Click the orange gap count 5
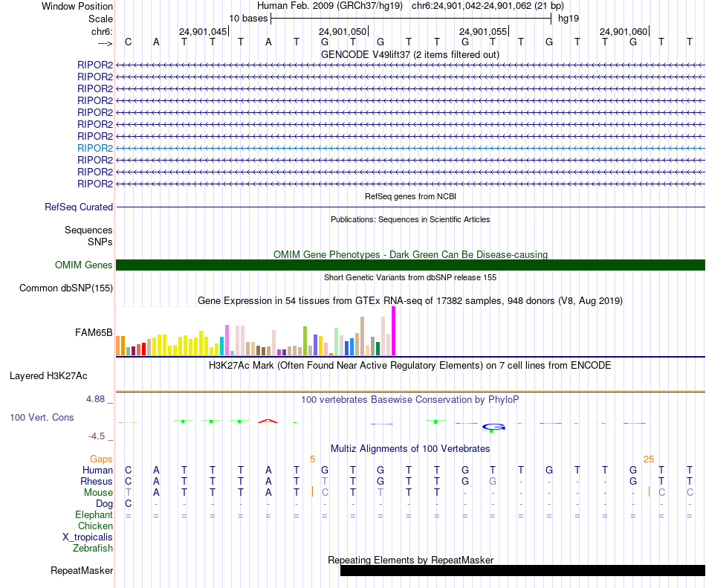The height and width of the screenshot is (588, 706). [x=312, y=459]
